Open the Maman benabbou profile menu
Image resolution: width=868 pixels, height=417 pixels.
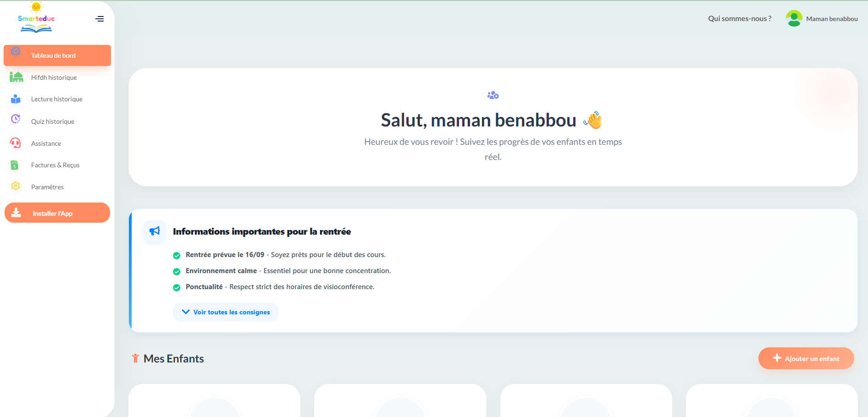coord(822,19)
